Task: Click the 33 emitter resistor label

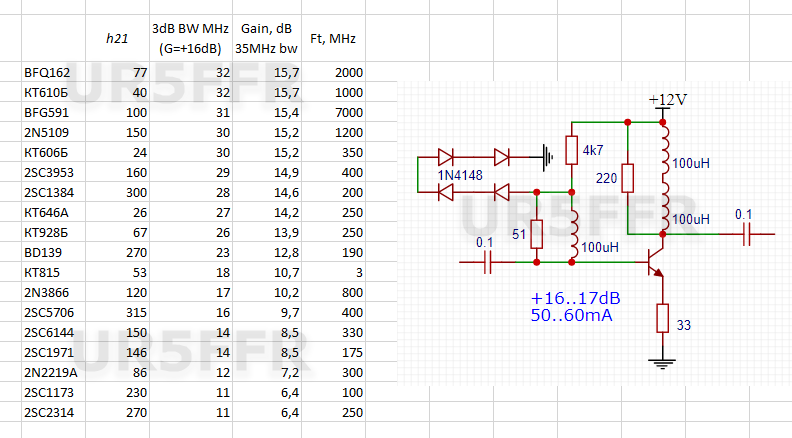Action: [683, 325]
